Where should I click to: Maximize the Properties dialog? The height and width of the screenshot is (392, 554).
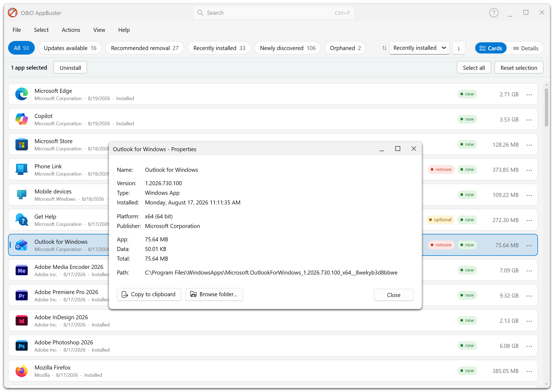tap(398, 149)
